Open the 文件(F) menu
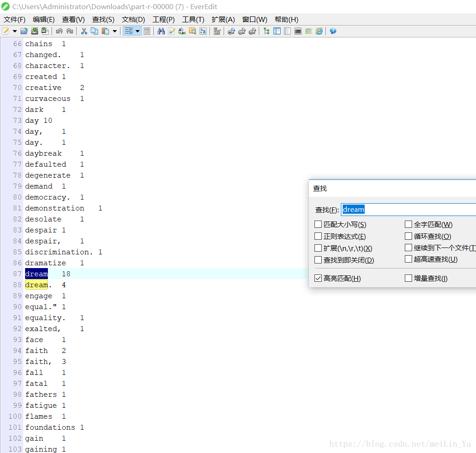Image resolution: width=476 pixels, height=453 pixels. tap(14, 20)
